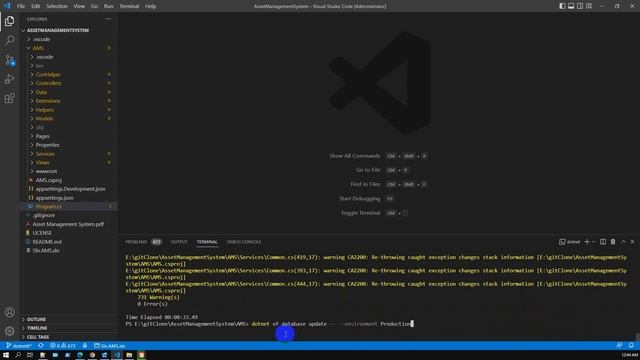Collapse the AMS folder
This screenshot has width=640, height=360.
[x=69, y=48]
